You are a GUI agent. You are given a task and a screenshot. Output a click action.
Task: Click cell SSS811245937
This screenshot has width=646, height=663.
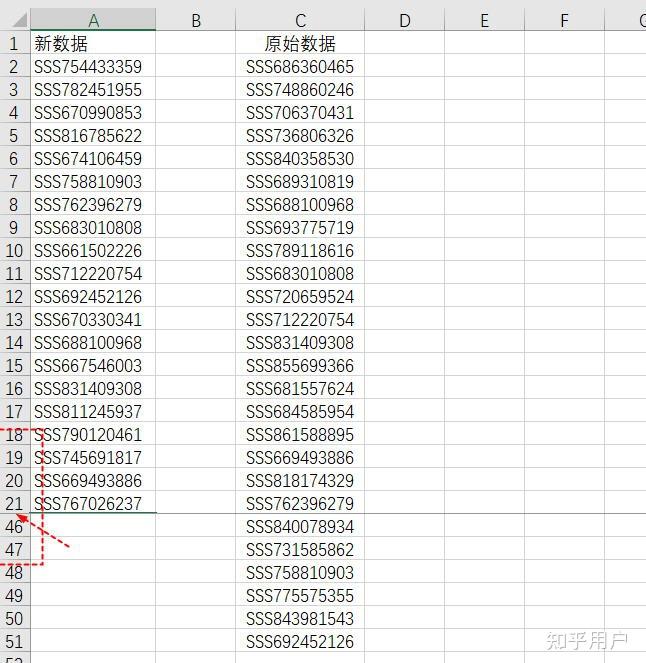[x=93, y=411]
